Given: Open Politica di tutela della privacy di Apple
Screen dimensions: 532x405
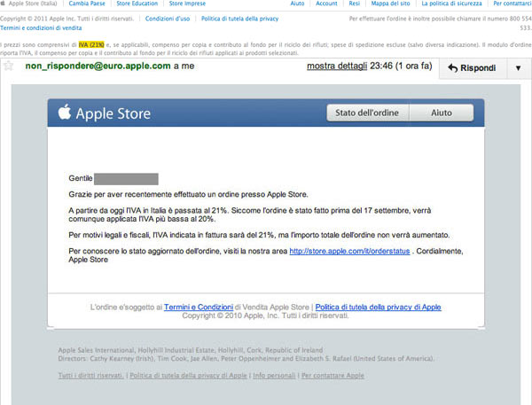Looking at the screenshot, I should point(378,307).
